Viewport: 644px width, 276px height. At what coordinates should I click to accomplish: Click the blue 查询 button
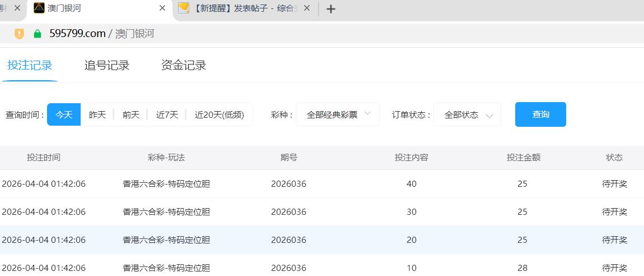pyautogui.click(x=540, y=114)
